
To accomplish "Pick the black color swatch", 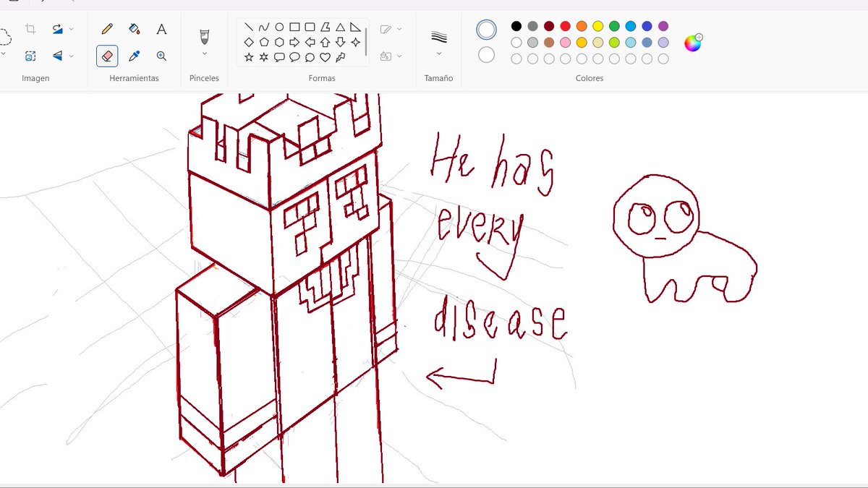I will click(x=516, y=26).
